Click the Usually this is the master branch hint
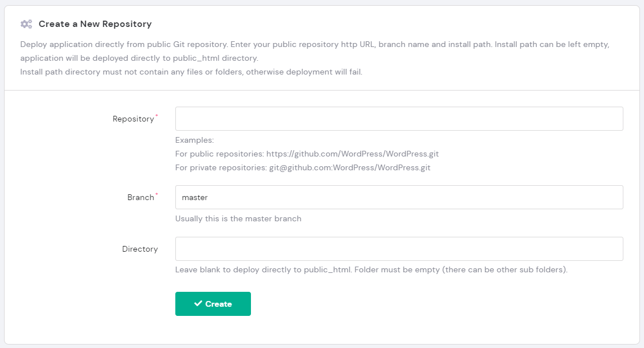 (x=238, y=218)
